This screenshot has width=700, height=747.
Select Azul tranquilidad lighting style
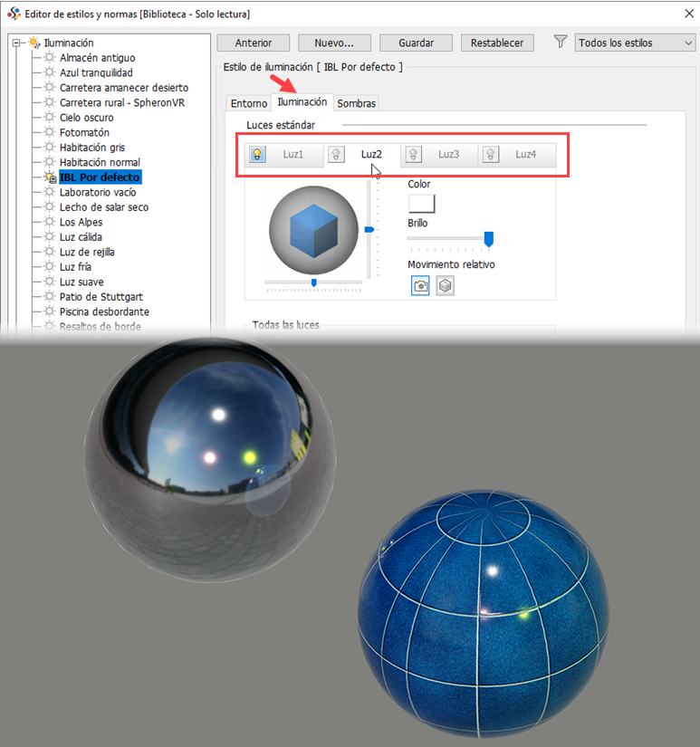(x=96, y=73)
